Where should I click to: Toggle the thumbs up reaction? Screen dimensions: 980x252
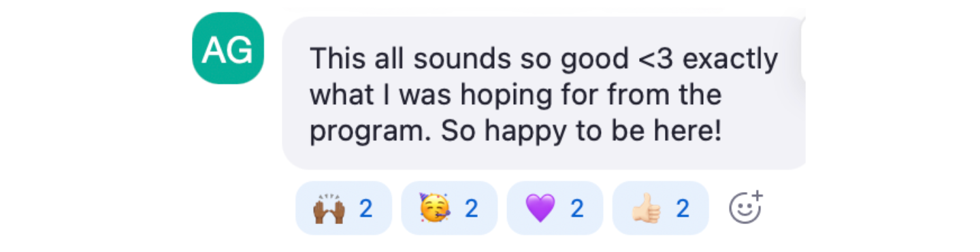tap(661, 208)
